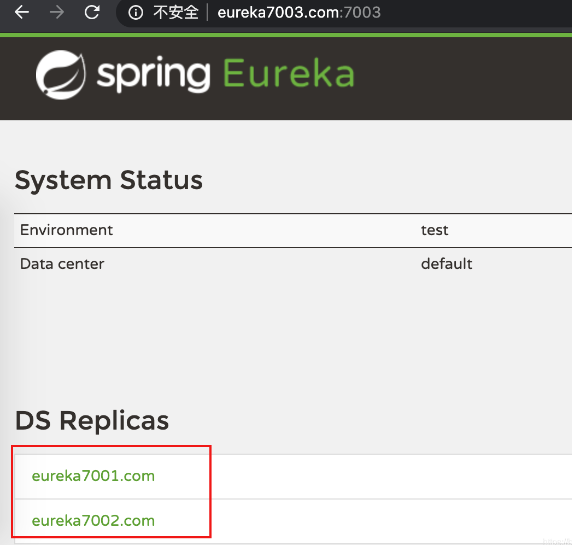Select the System Status heading
Viewport: 572px width, 545px height.
tap(109, 180)
